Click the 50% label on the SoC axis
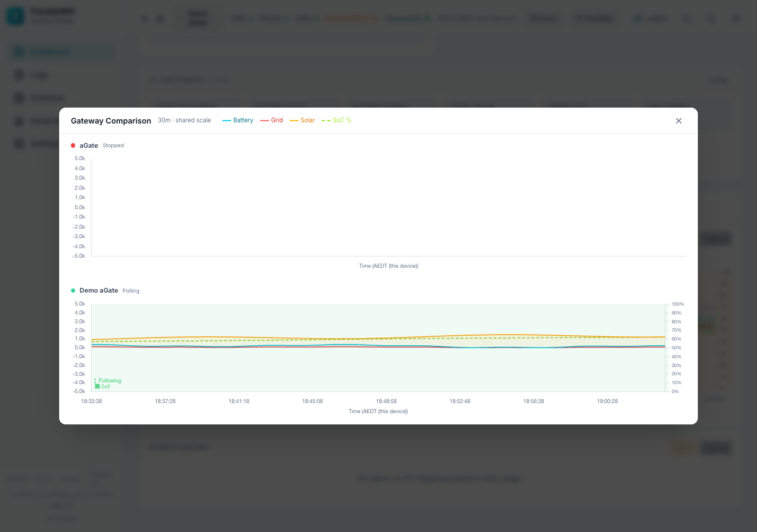757x532 pixels. (x=677, y=348)
